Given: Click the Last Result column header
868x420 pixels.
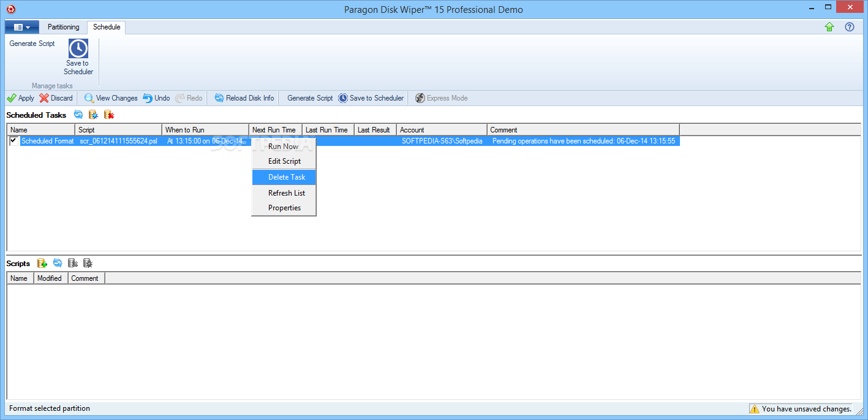Looking at the screenshot, I should [376, 130].
